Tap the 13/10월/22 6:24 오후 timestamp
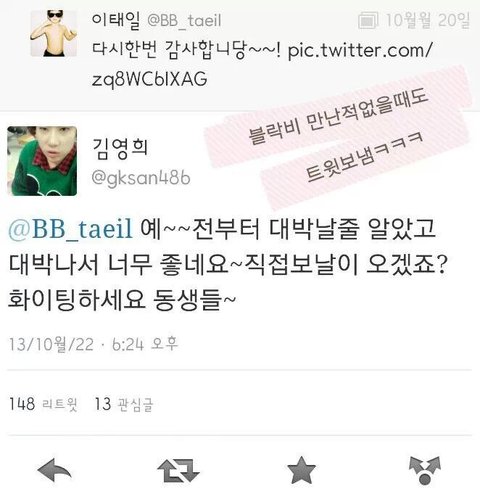This screenshot has width=480, height=494. 93,344
